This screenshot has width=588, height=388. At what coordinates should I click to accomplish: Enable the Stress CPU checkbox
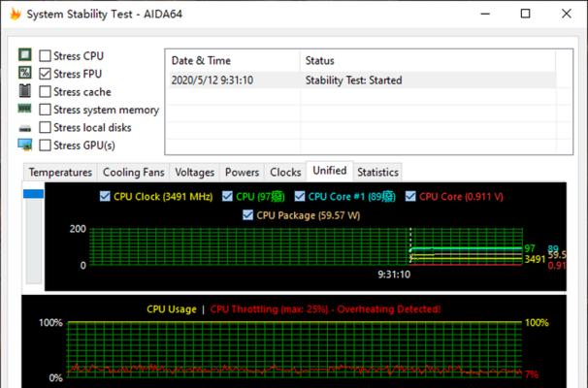coord(45,56)
